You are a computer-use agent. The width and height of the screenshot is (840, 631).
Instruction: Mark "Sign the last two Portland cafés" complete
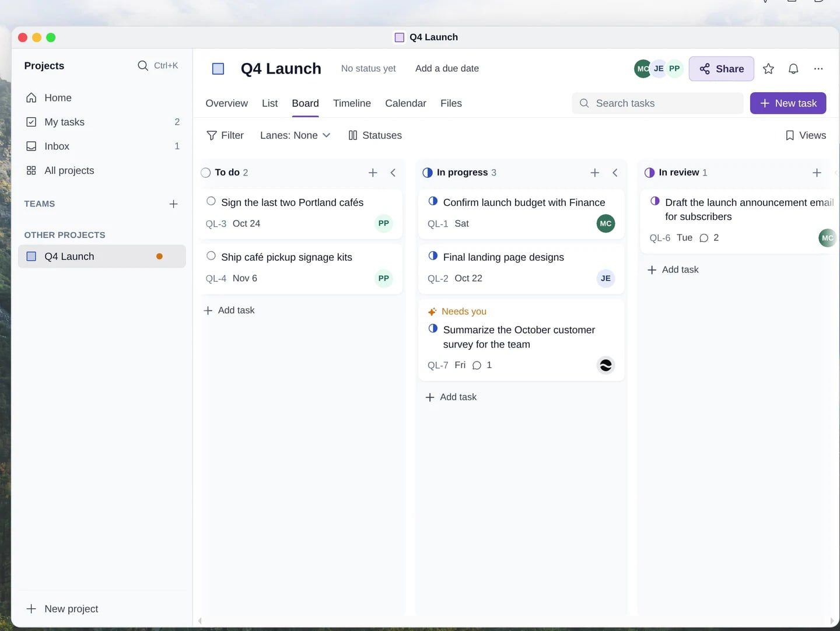click(211, 201)
